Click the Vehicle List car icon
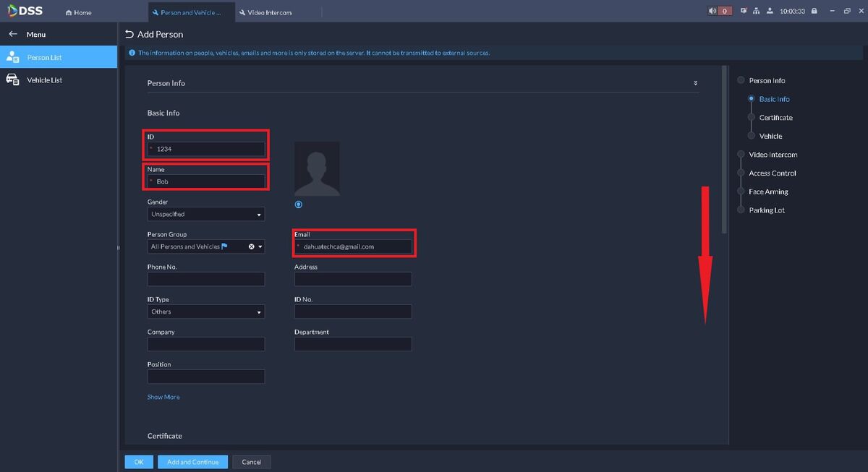Screen dimensions: 868x472 point(13,80)
